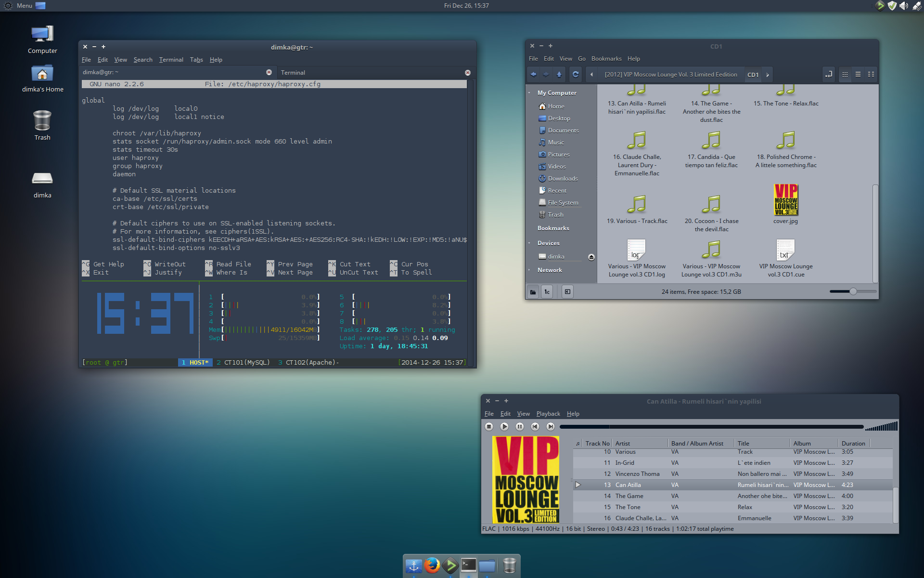Image resolution: width=924 pixels, height=578 pixels.
Task: Show tree view in file manager sidebar
Action: [x=547, y=291]
